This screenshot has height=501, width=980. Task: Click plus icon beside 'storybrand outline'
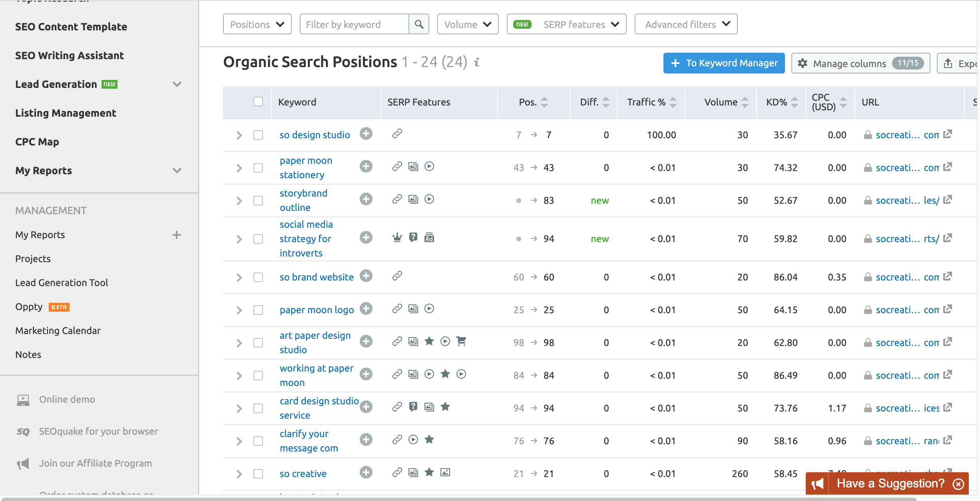coord(366,199)
